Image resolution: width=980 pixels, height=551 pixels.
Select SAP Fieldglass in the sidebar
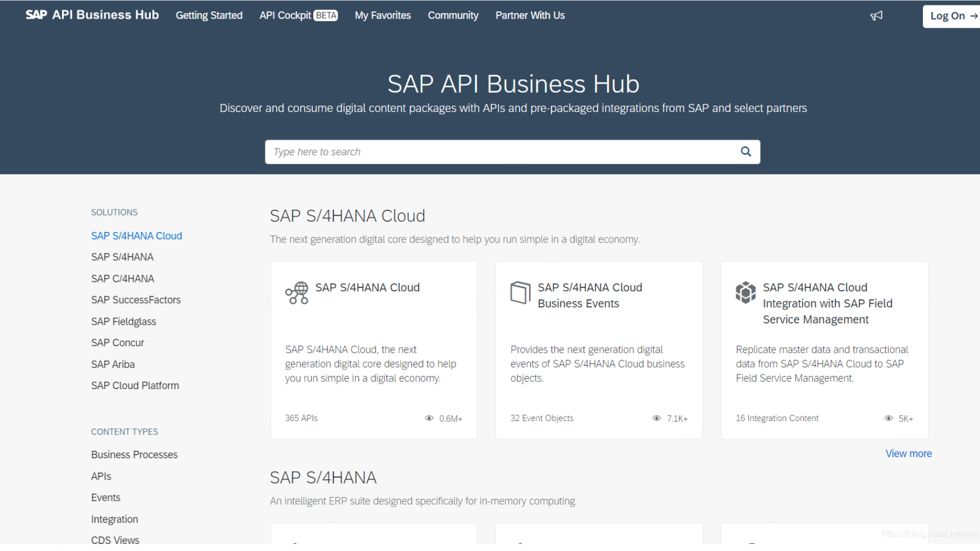(123, 322)
